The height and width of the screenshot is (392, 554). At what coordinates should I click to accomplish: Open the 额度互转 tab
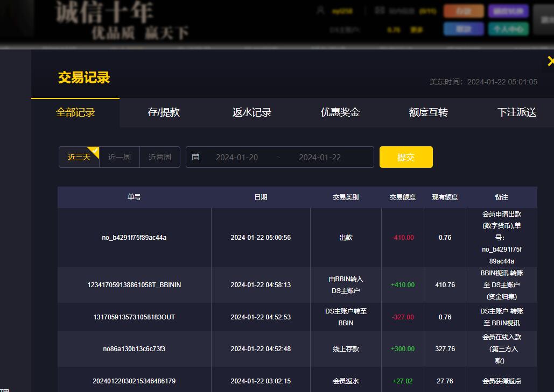[x=429, y=112]
